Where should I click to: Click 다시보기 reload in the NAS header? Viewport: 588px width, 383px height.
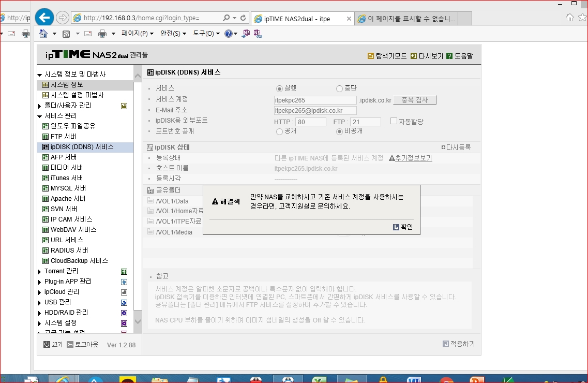427,56
